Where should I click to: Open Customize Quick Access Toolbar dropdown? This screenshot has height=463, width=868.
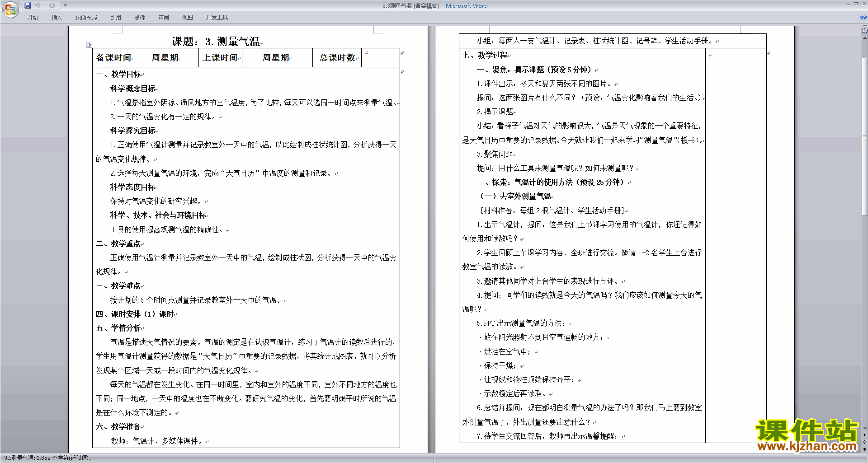pyautogui.click(x=65, y=5)
